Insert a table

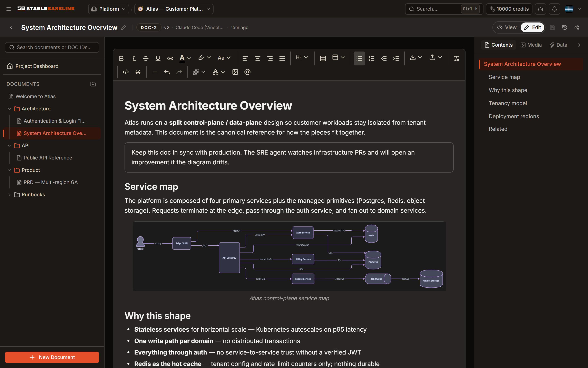tap(323, 58)
